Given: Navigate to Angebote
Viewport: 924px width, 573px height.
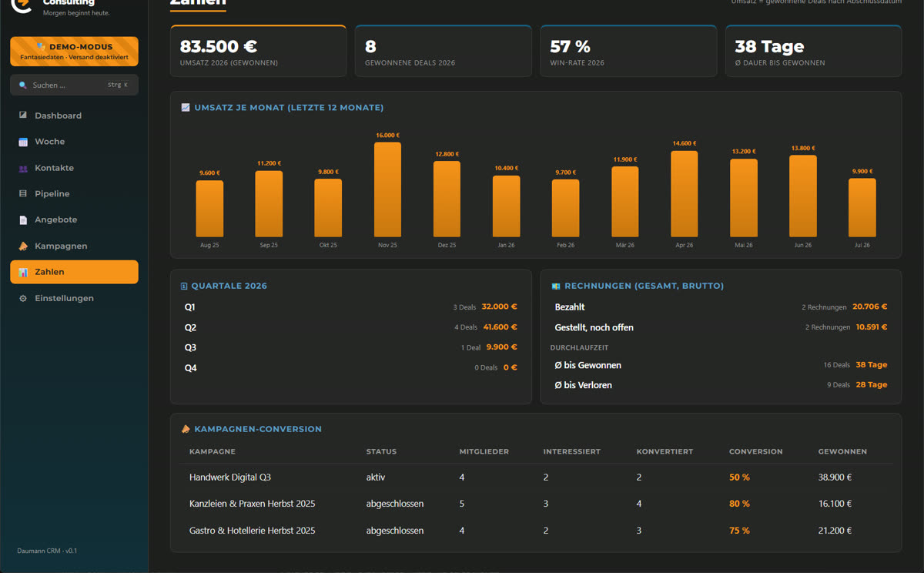Looking at the screenshot, I should pos(74,220).
